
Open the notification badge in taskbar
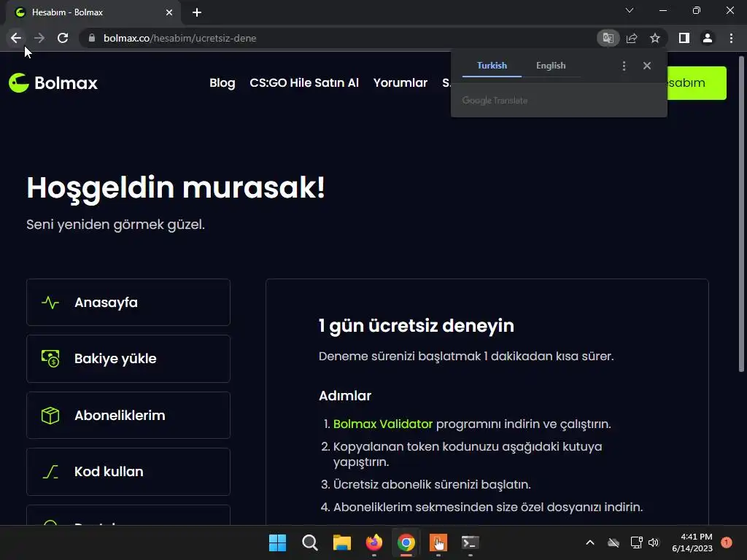pos(727,542)
